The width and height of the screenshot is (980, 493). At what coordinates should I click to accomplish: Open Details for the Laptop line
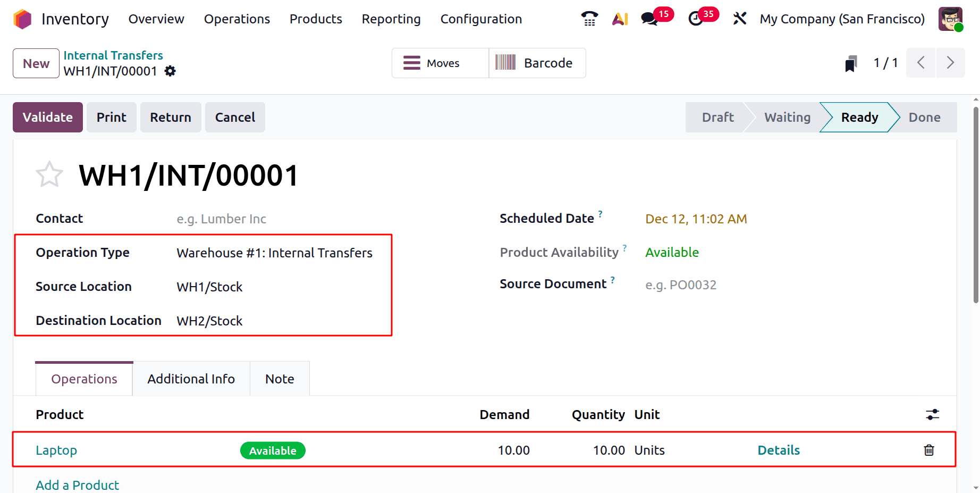tap(779, 450)
